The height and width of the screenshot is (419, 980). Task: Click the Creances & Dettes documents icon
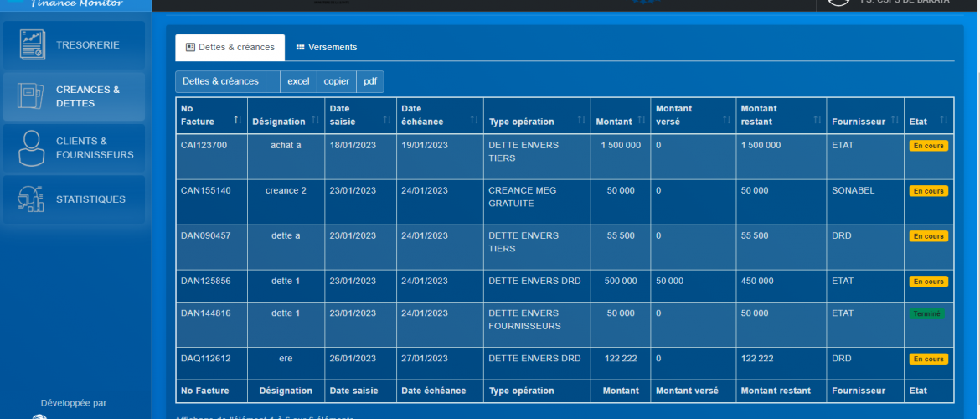pos(32,96)
